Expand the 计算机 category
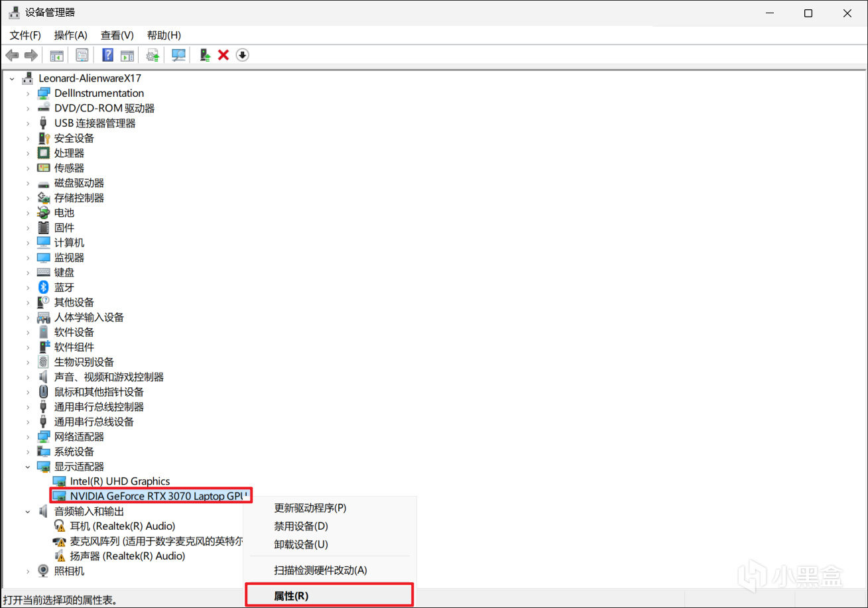 tap(28, 243)
